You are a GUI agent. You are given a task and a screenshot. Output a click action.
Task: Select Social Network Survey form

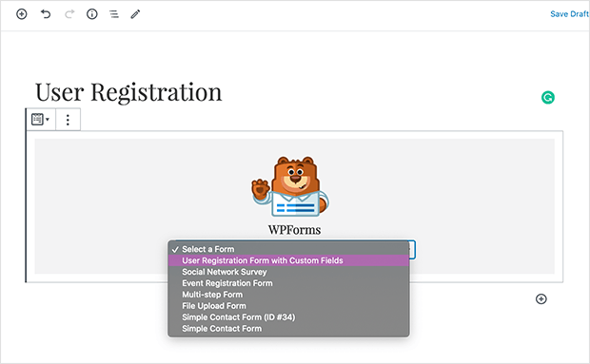pos(288,272)
